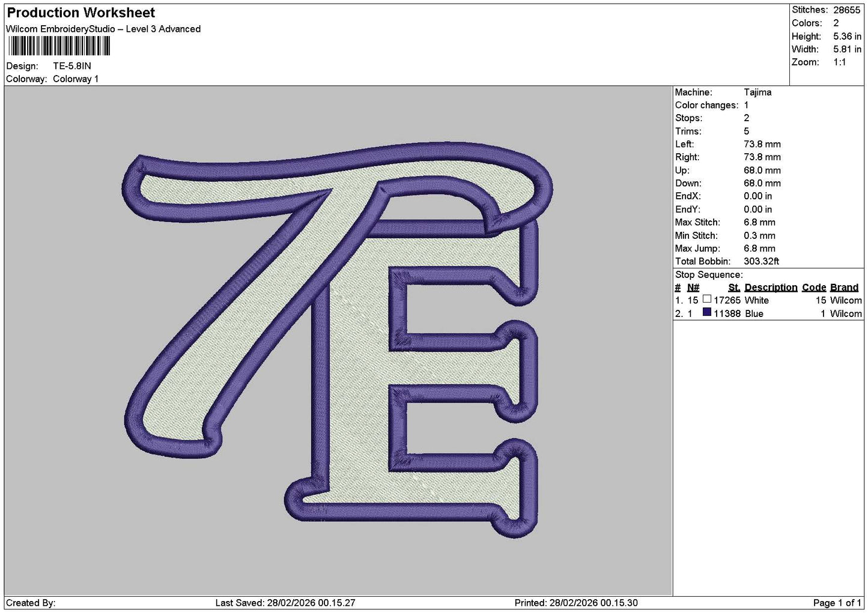This screenshot has height=613, width=868.
Task: Click the White thread description
Action: (x=756, y=301)
